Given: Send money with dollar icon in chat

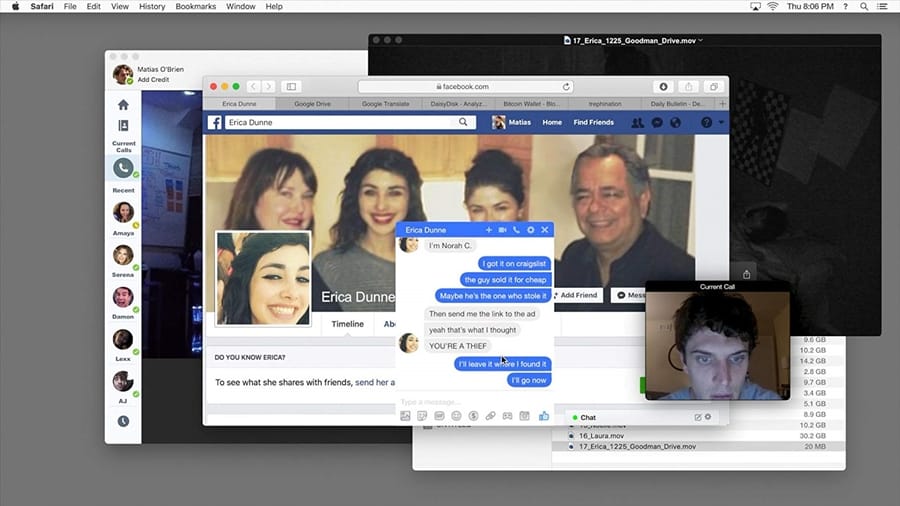Looking at the screenshot, I should 474,416.
